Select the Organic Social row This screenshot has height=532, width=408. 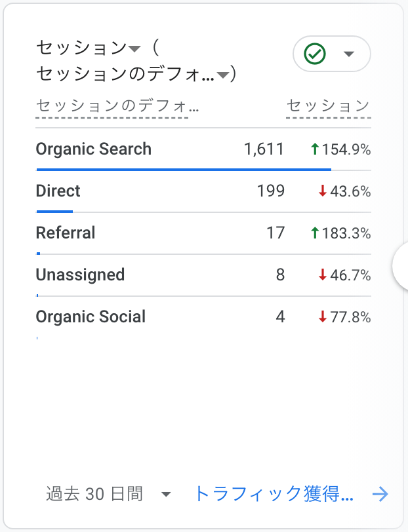(x=203, y=318)
